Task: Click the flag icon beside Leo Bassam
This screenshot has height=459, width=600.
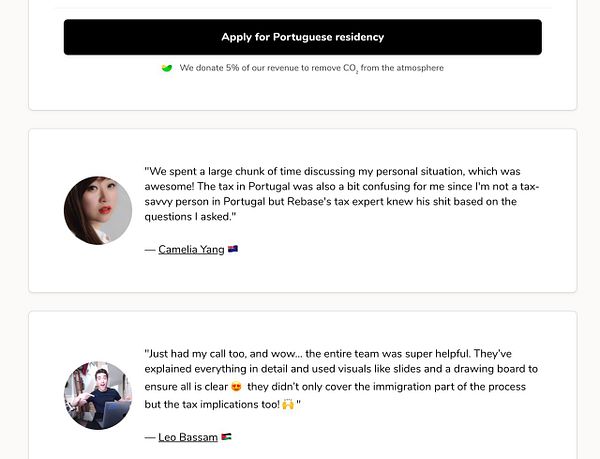Action: tap(227, 437)
